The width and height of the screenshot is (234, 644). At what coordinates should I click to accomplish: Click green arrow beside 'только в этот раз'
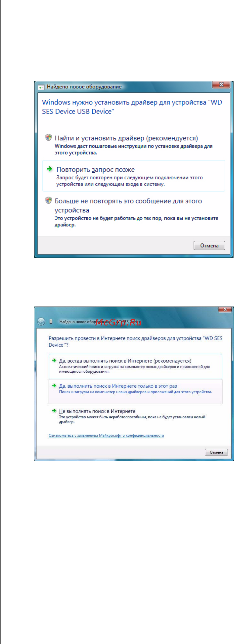click(x=54, y=386)
